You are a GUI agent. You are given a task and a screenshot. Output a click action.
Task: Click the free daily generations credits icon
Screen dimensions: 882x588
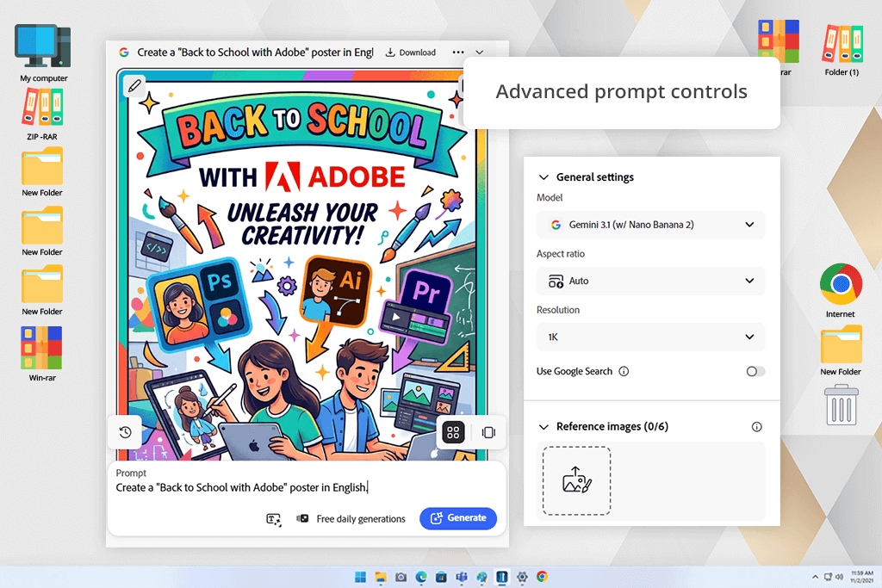coord(302,518)
